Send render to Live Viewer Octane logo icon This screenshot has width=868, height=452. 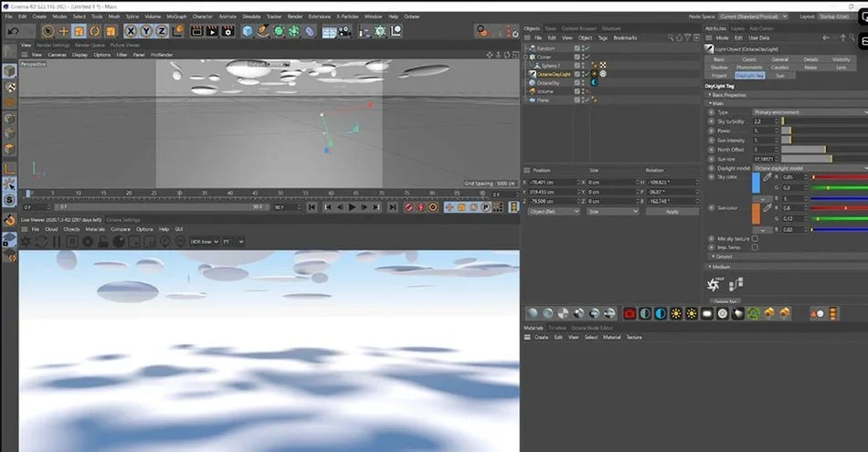26,242
